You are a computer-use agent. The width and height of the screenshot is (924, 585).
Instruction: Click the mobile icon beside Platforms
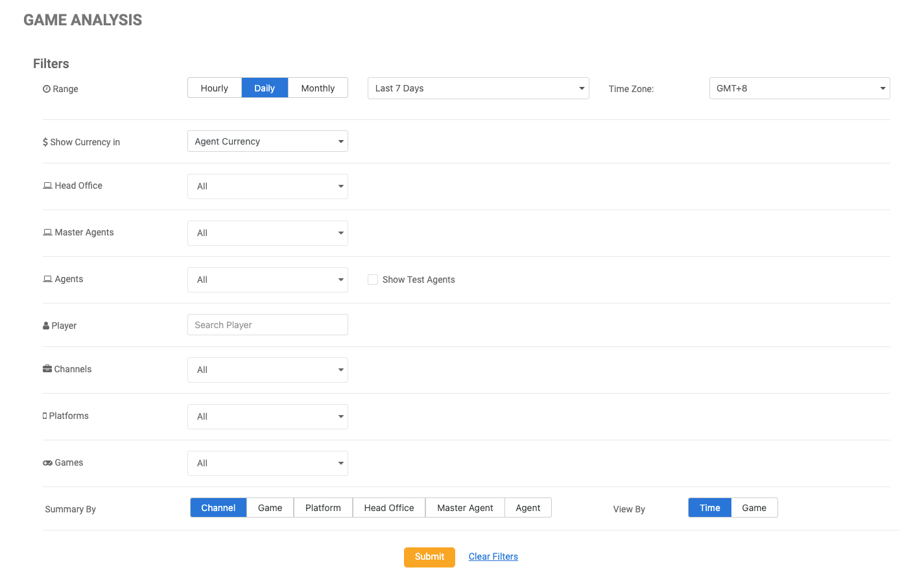(45, 416)
